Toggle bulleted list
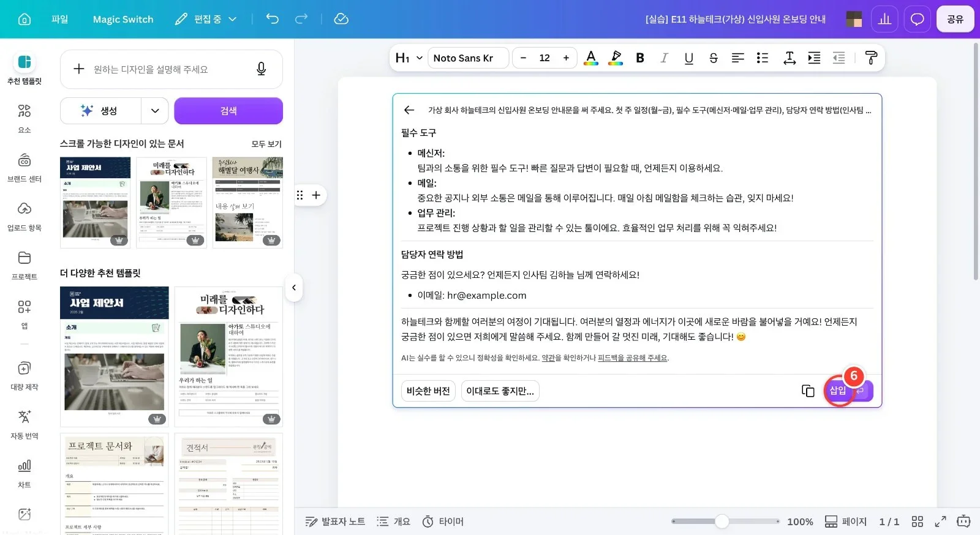This screenshot has height=535, width=980. pos(763,58)
